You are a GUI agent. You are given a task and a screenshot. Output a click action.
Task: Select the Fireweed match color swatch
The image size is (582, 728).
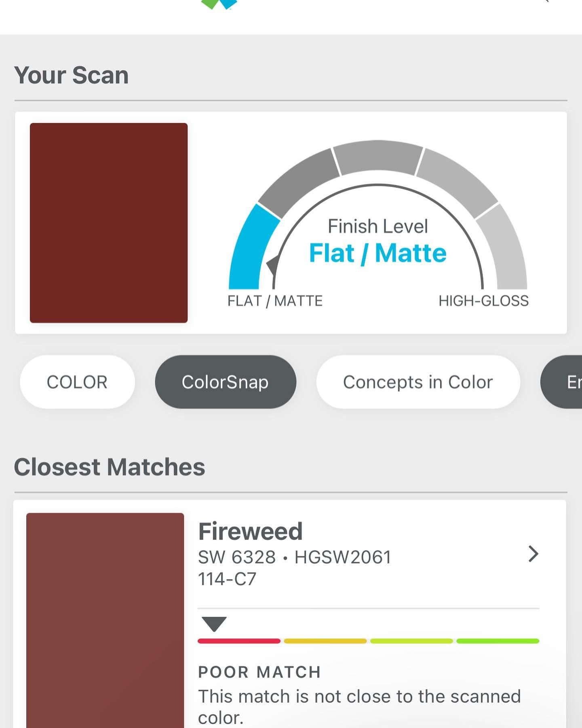pyautogui.click(x=105, y=620)
